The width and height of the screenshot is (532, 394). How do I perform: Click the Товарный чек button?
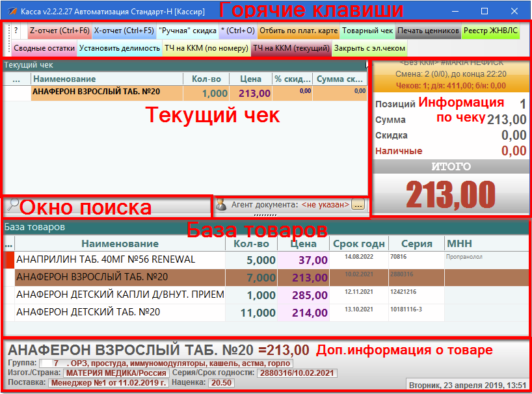367,31
